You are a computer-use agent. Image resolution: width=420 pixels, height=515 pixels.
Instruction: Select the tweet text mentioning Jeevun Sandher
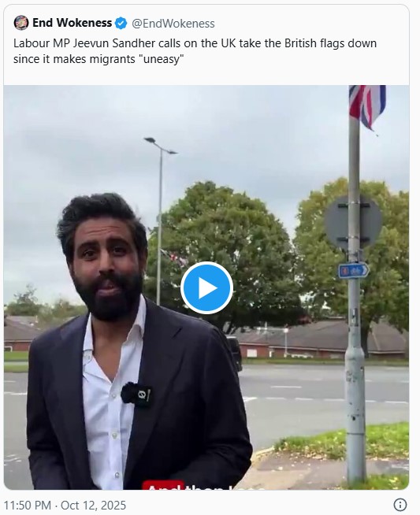[195, 51]
